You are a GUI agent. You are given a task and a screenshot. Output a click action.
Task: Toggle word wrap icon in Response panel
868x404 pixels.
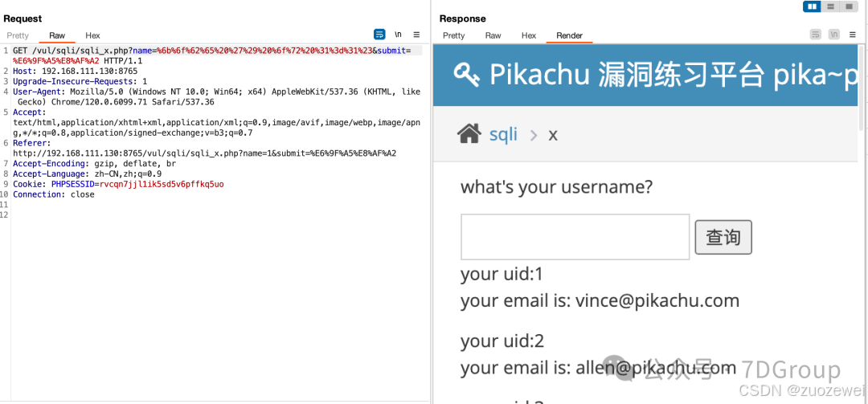click(x=816, y=35)
